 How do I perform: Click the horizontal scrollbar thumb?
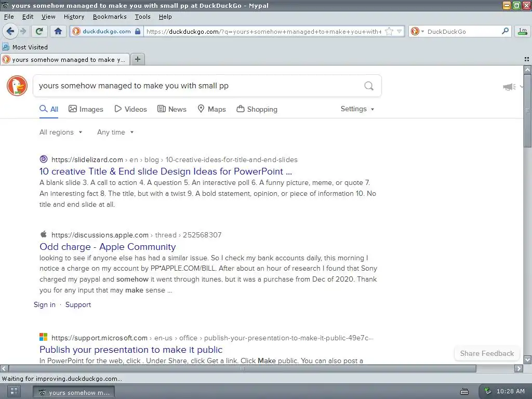(x=243, y=368)
